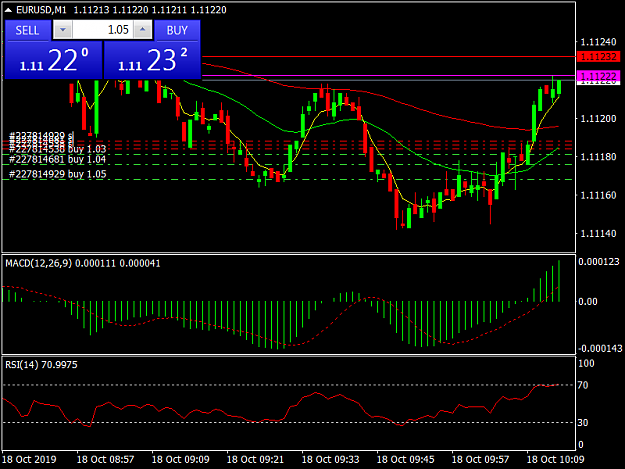Click the red 1.11232 price label
The height and width of the screenshot is (469, 625).
(x=599, y=57)
